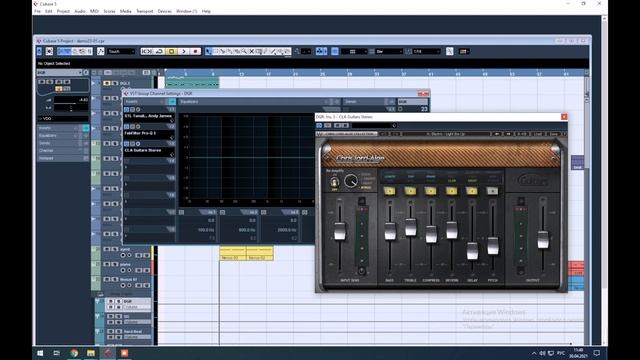Click the orange recorder app on taskbar

[124, 353]
